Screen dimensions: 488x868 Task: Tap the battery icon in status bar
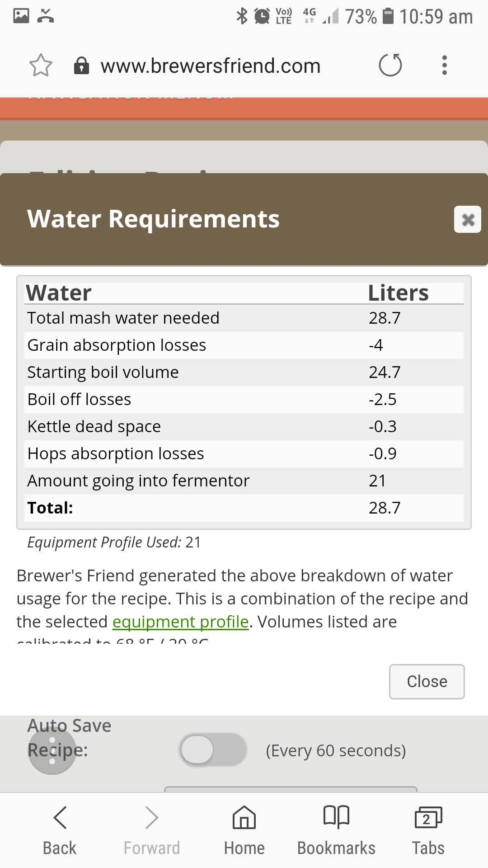pyautogui.click(x=388, y=16)
